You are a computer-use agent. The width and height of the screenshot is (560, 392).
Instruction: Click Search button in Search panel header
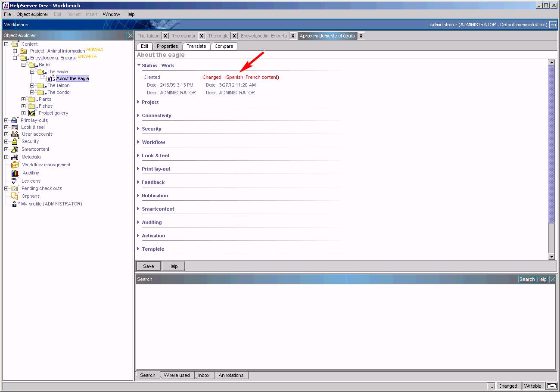tap(527, 279)
